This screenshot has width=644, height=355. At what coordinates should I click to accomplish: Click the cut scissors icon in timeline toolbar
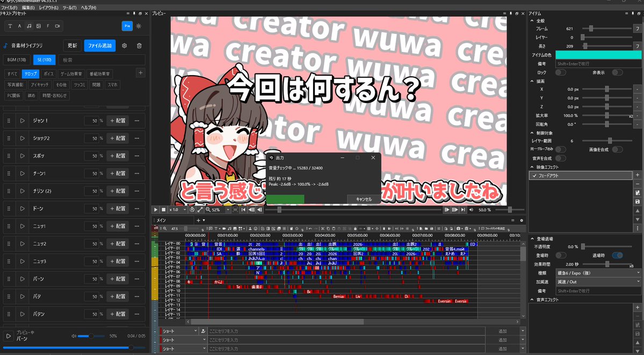tap(323, 228)
